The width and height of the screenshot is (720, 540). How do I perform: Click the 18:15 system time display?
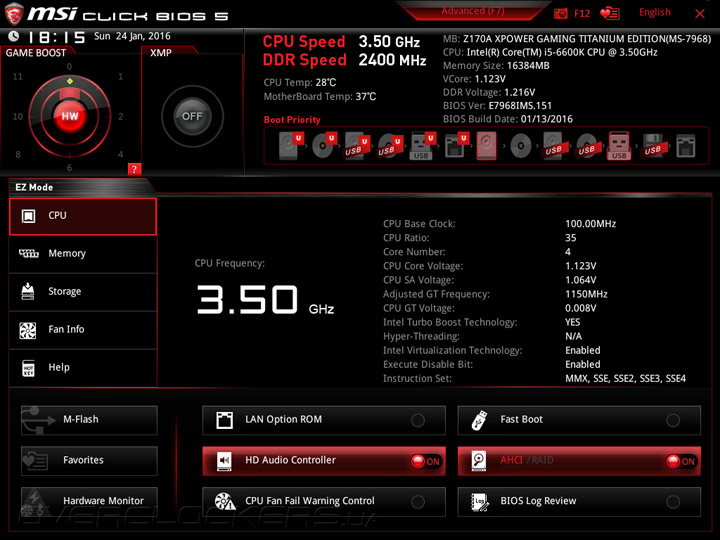(57, 37)
